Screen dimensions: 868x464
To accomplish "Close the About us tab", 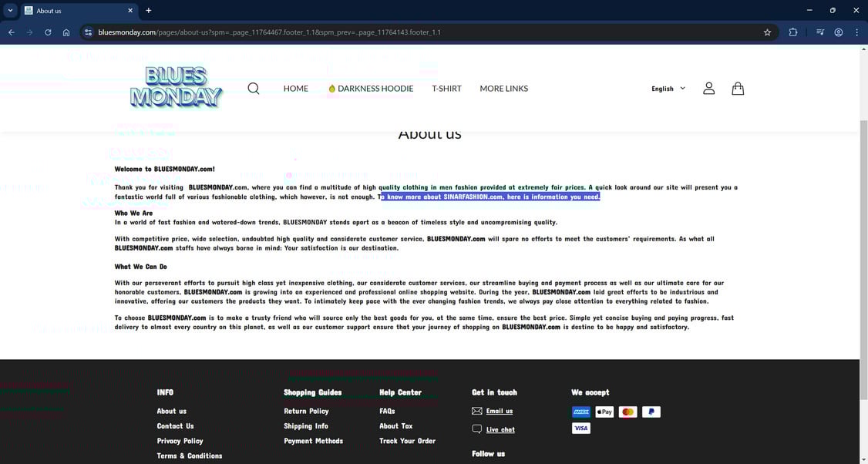I will pyautogui.click(x=130, y=11).
